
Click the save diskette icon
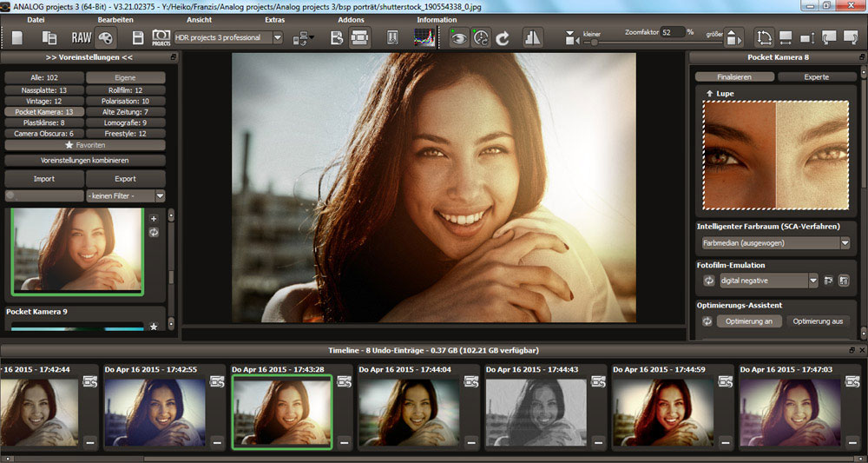click(x=137, y=37)
